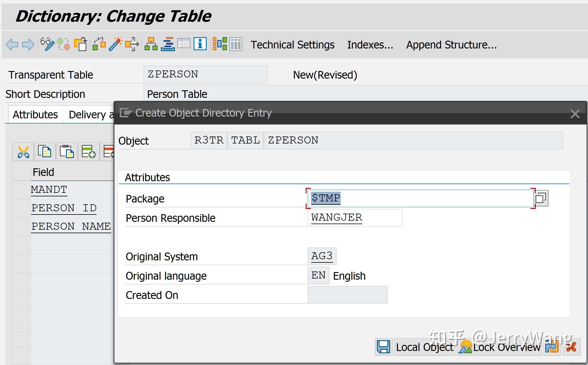The image size is (588, 365).
Task: Click the Person Responsible field WANGJER
Action: [354, 218]
